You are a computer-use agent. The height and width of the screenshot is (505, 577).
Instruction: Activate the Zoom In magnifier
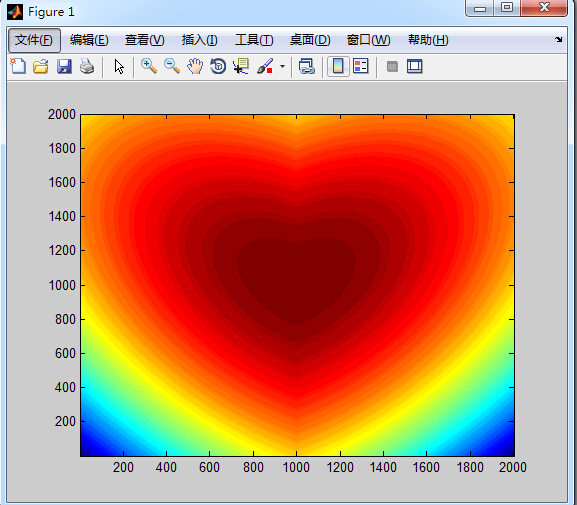(149, 67)
